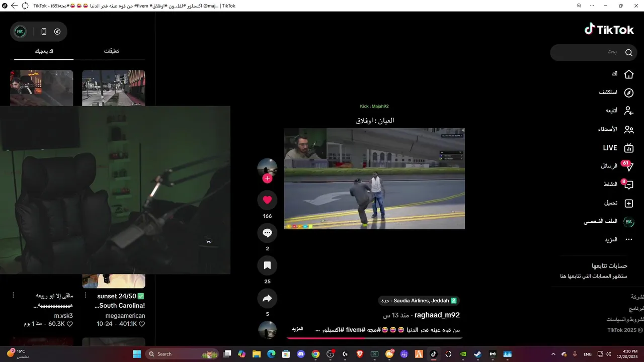The height and width of the screenshot is (362, 644).
Task: Open zoom magnifier in the title bar
Action: (x=579, y=6)
